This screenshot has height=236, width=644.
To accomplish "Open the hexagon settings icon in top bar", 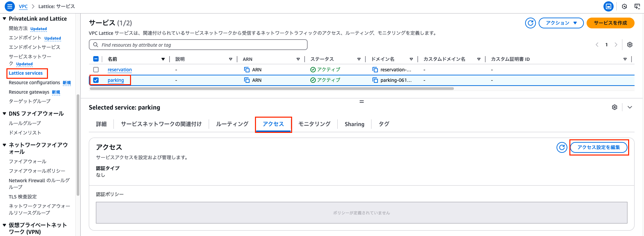I will click(624, 6).
